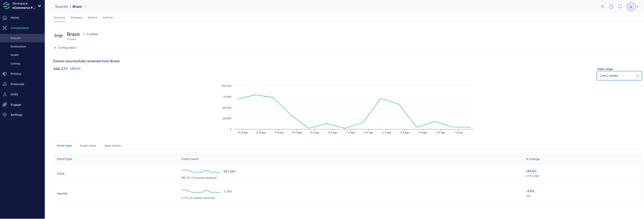Viewport: 644px width, 219px height.
Task: Click the % change column header
Action: coord(533,159)
